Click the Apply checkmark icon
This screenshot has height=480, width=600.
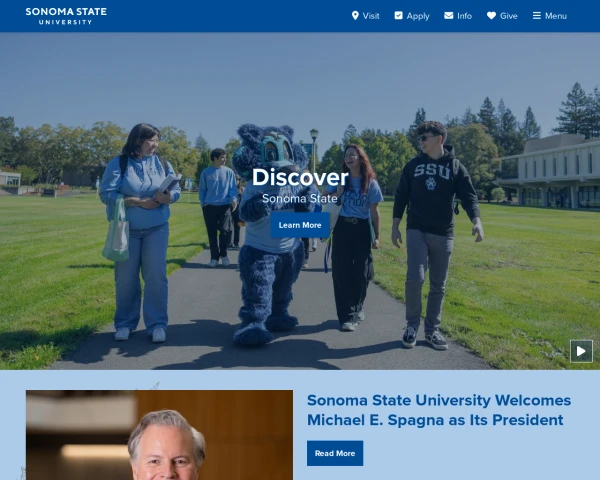398,15
